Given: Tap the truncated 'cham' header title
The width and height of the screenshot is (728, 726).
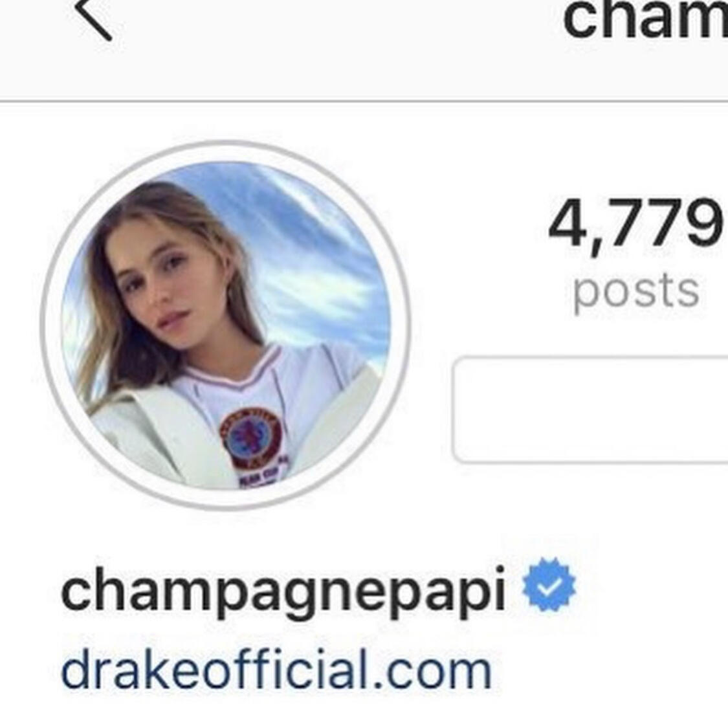Looking at the screenshot, I should [x=645, y=19].
